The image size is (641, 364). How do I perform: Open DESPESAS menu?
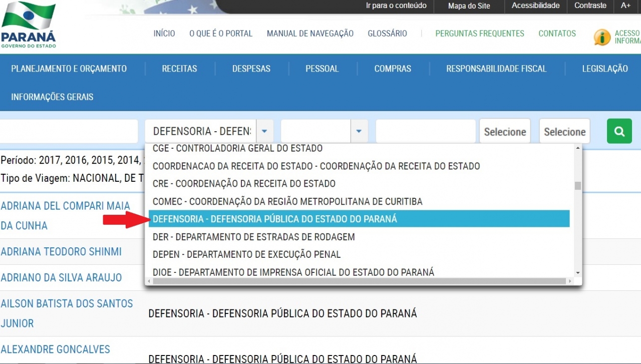pos(251,69)
